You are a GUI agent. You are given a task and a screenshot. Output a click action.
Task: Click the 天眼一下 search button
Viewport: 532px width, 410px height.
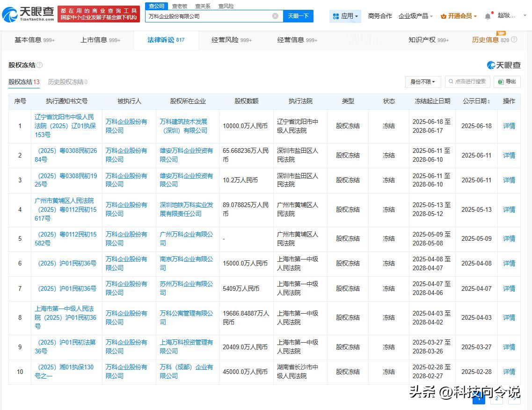pyautogui.click(x=298, y=16)
